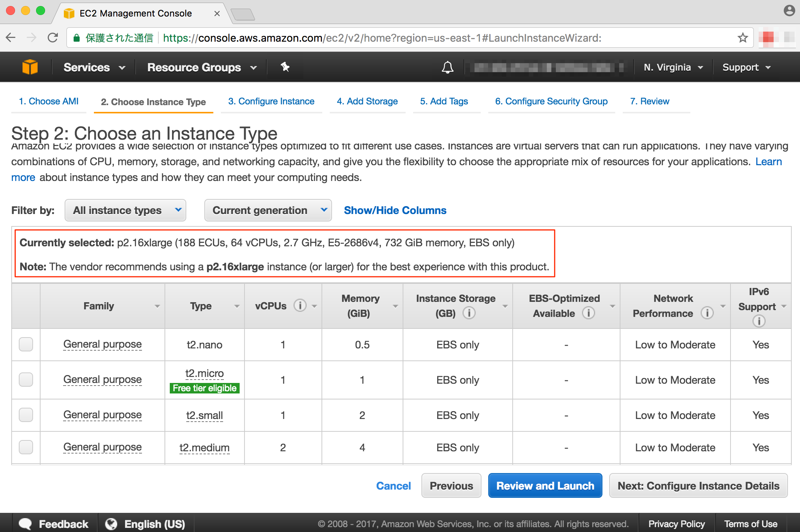Click the Memory (GiB) column sort arrow

coord(395,306)
